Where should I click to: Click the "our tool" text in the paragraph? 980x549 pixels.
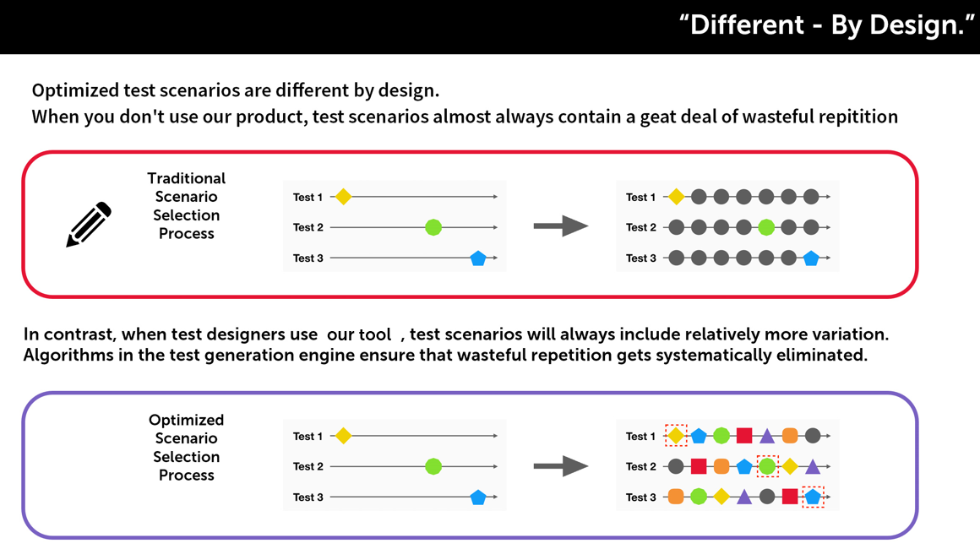pos(359,334)
